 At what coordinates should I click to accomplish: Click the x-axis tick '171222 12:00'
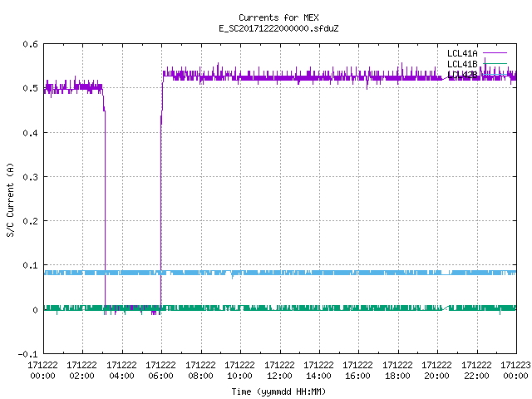click(279, 370)
